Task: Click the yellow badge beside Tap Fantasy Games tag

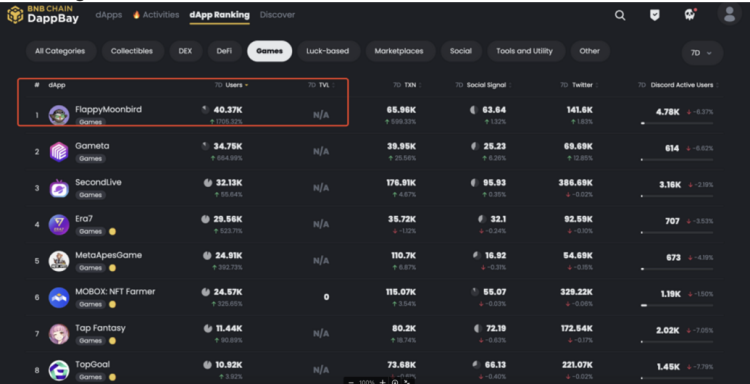Action: pos(112,341)
